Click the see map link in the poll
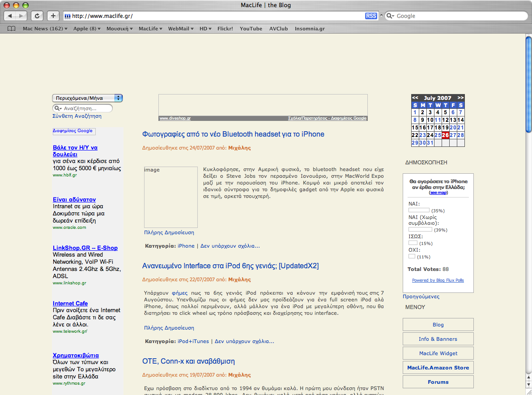 coord(438,193)
